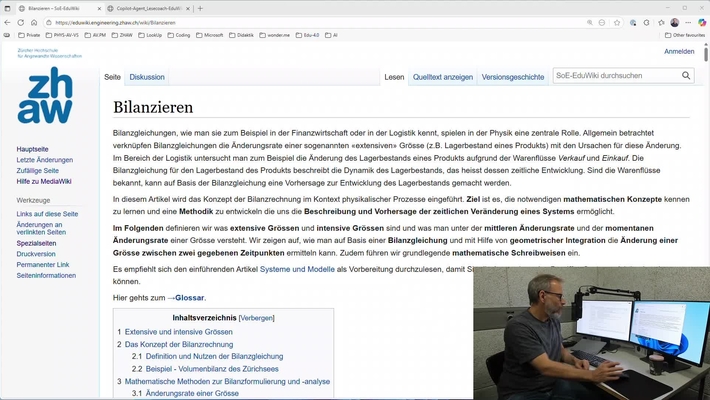Open the AI bookmarks folder
The height and width of the screenshot is (400, 710).
coord(331,35)
